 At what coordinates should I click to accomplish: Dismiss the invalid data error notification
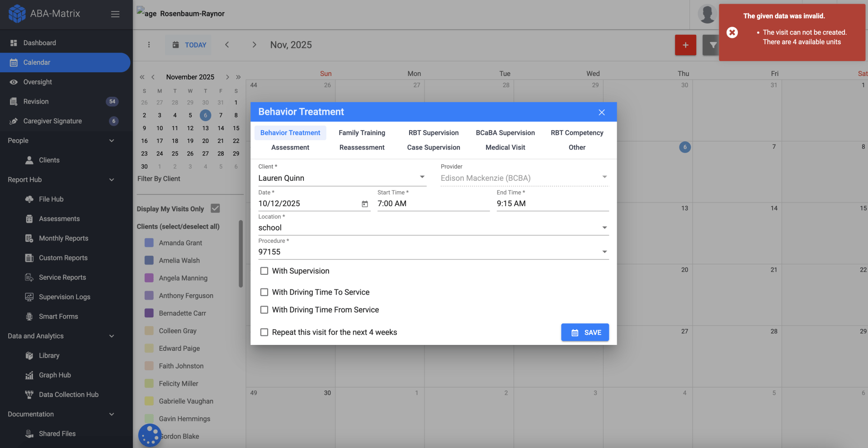click(x=732, y=32)
